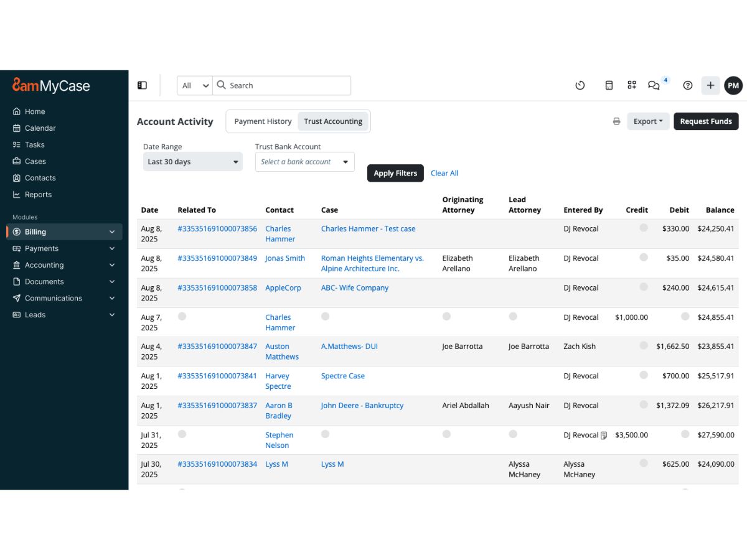Open the Charles Hammer - Test case link

coord(369,228)
